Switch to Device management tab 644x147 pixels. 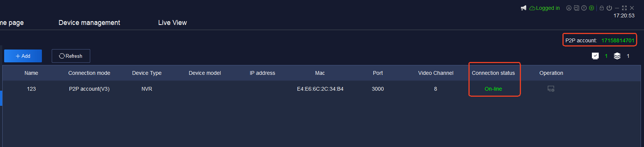click(89, 23)
